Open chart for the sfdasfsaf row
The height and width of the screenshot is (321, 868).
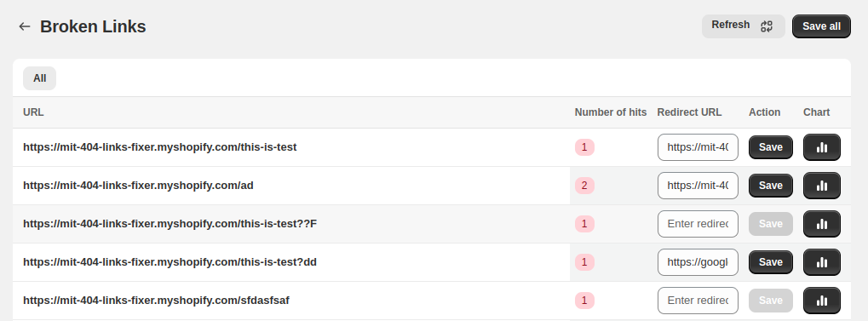(821, 300)
